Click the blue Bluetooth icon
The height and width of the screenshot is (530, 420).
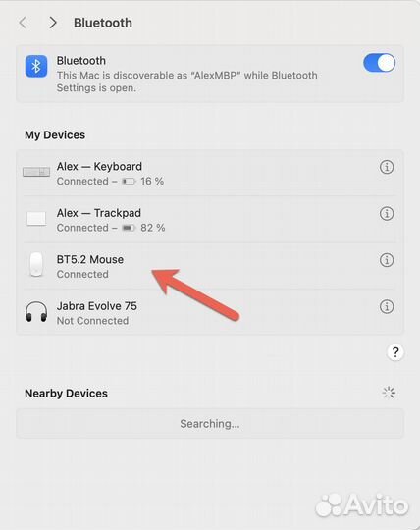[36, 66]
